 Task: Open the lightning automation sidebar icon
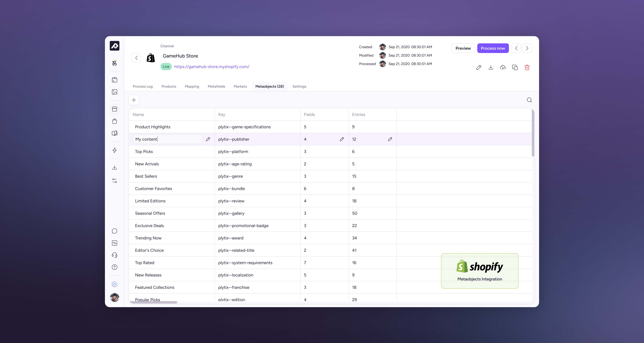(x=115, y=150)
